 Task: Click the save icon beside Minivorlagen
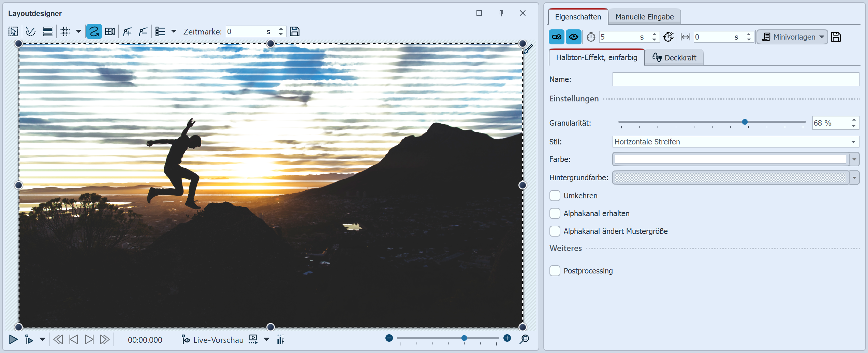836,37
